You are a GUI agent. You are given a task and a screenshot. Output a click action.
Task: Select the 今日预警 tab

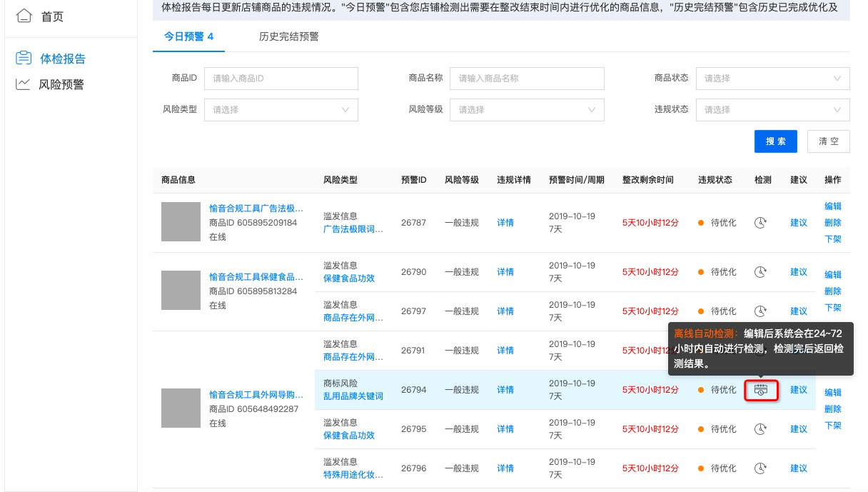[188, 36]
